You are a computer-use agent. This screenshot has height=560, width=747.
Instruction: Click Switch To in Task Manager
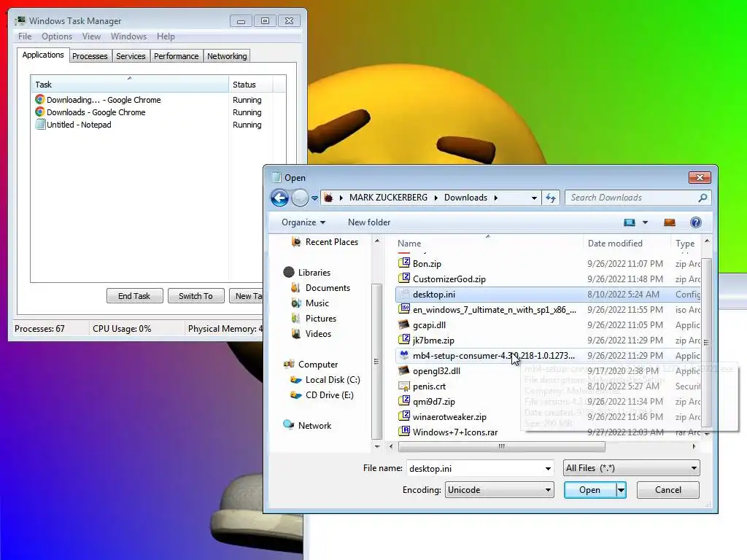(x=196, y=296)
